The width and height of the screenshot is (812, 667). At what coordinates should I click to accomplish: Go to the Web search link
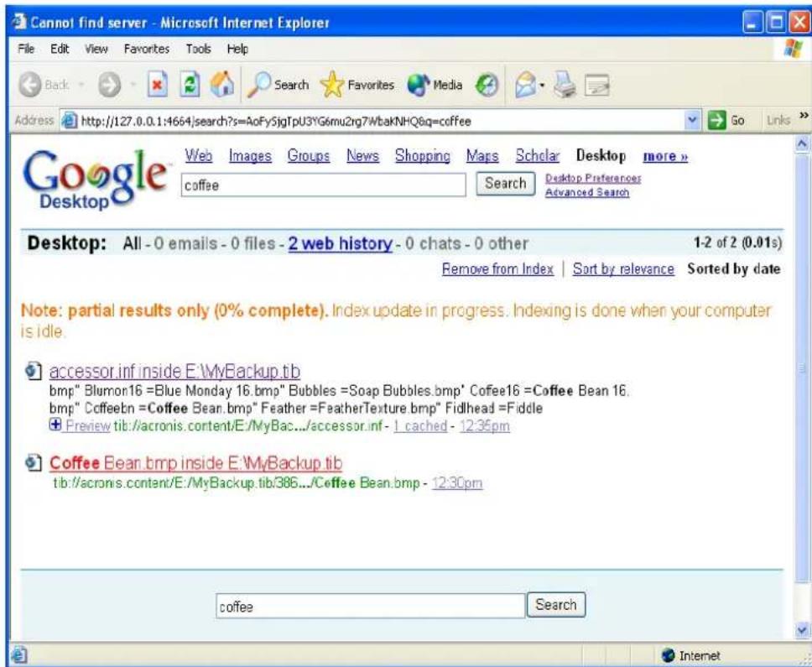(x=199, y=156)
